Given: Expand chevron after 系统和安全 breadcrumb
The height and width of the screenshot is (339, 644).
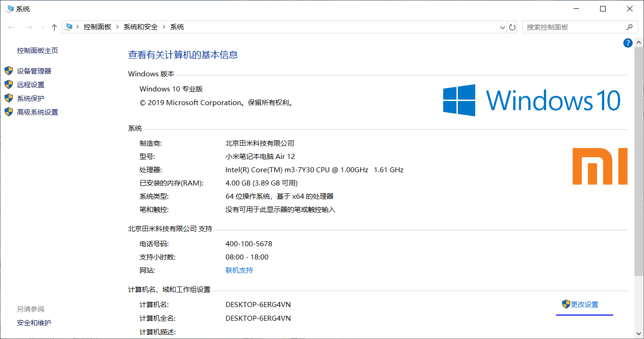Looking at the screenshot, I should 164,27.
